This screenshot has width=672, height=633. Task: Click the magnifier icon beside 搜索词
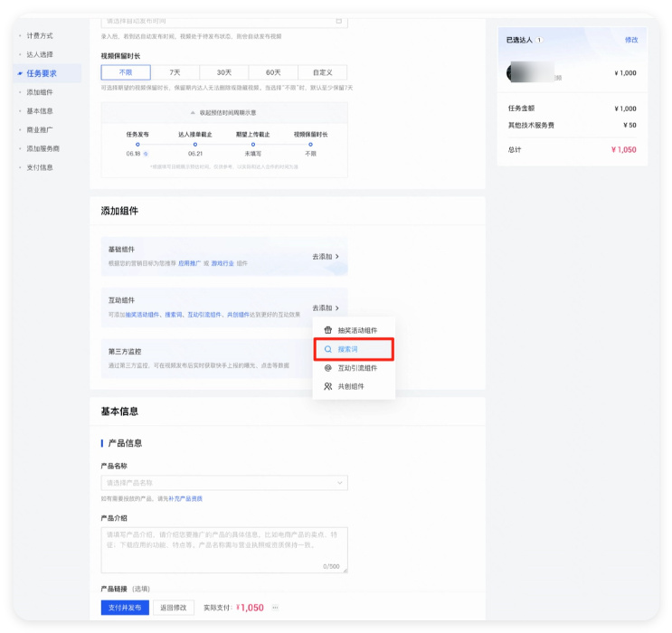328,349
